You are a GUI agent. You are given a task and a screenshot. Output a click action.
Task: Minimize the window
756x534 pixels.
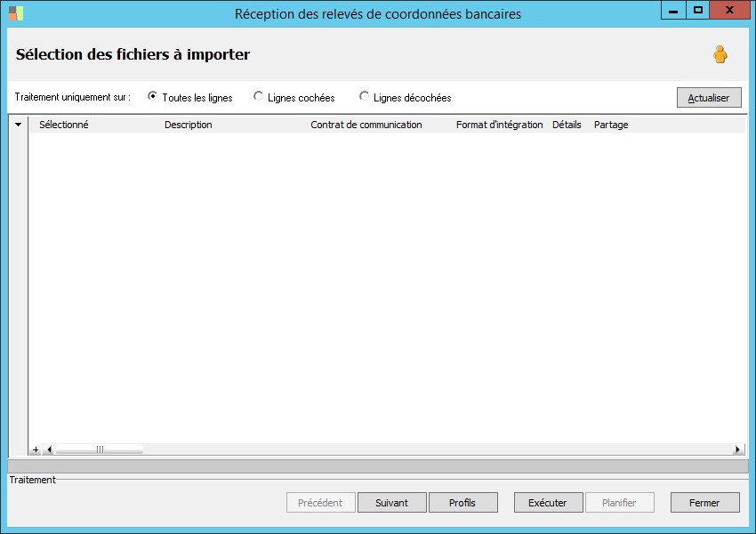point(673,10)
